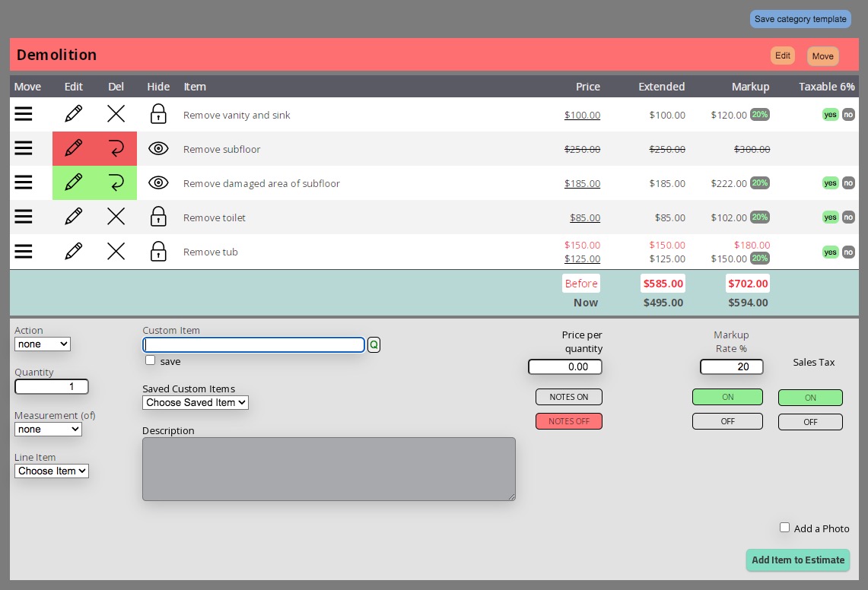Image resolution: width=868 pixels, height=590 pixels.
Task: Open the Action dropdown
Action: coord(43,344)
